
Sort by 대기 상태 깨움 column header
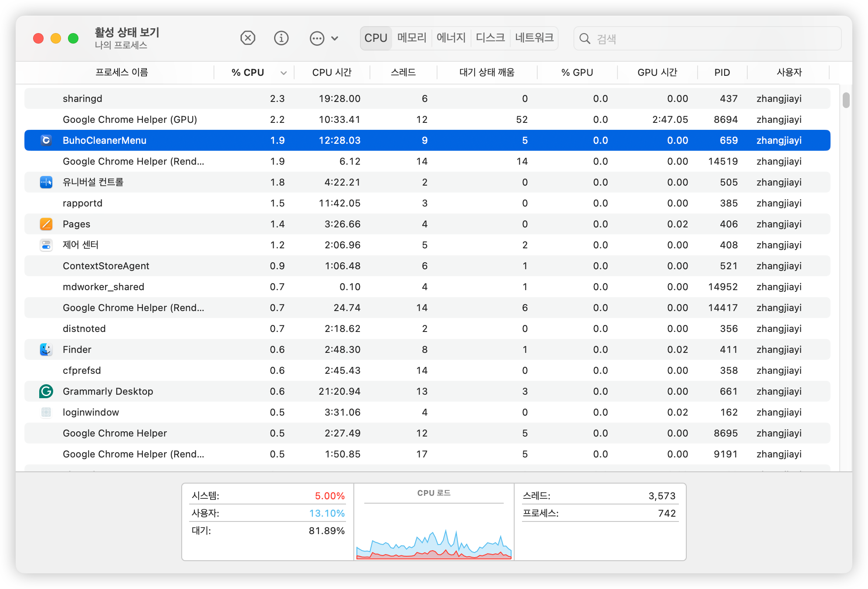tap(487, 72)
